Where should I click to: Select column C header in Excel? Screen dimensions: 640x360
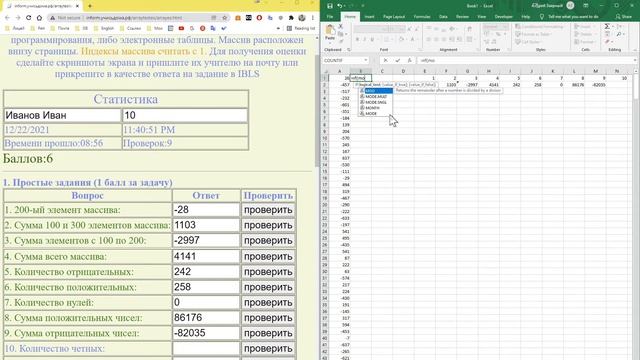tap(382, 71)
